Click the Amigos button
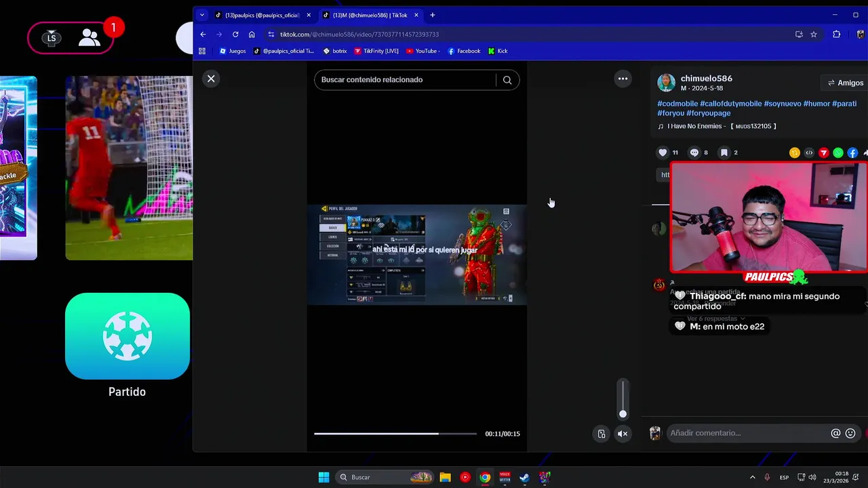Viewport: 868px width, 488px height. click(845, 83)
